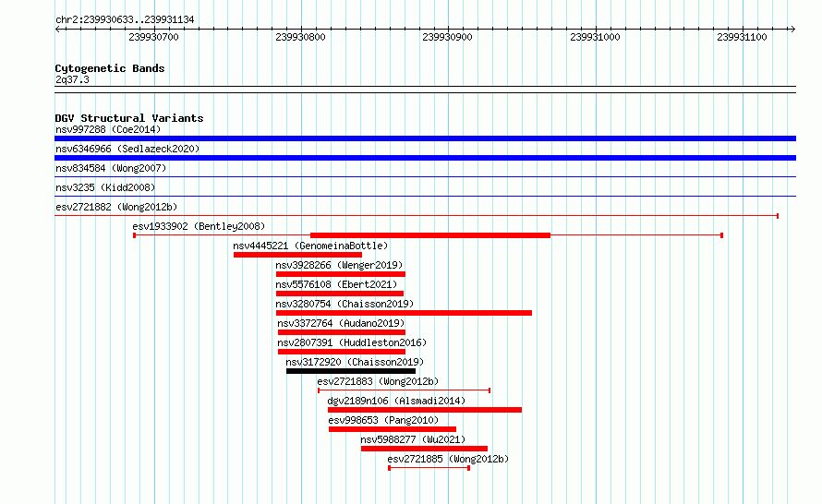This screenshot has height=504, width=822.
Task: Select nsv3372764 (Audano2019) label
Action: pyautogui.click(x=341, y=323)
